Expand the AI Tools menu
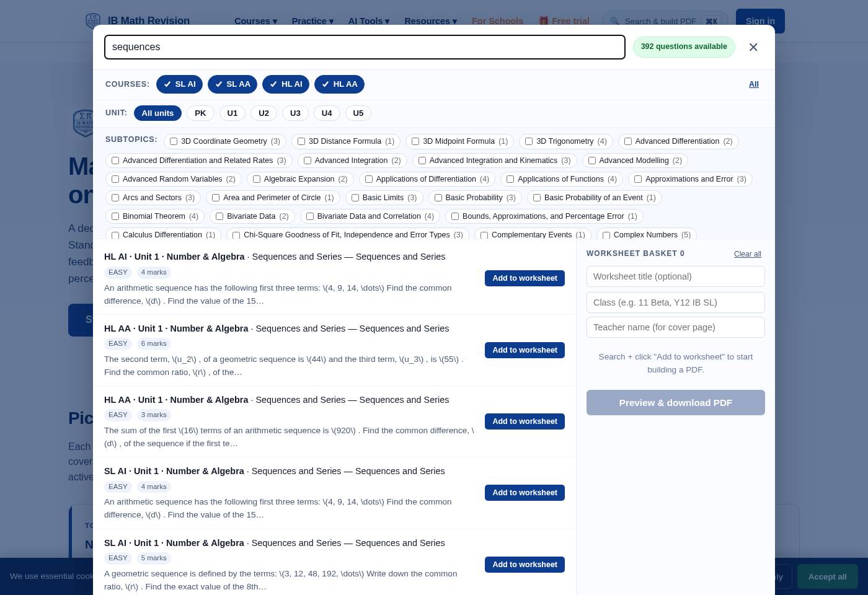 pos(369,21)
